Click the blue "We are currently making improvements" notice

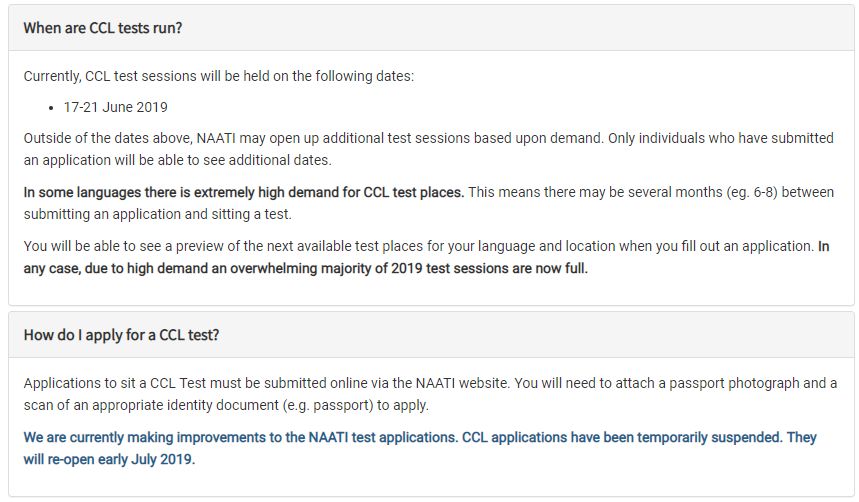click(x=200, y=438)
